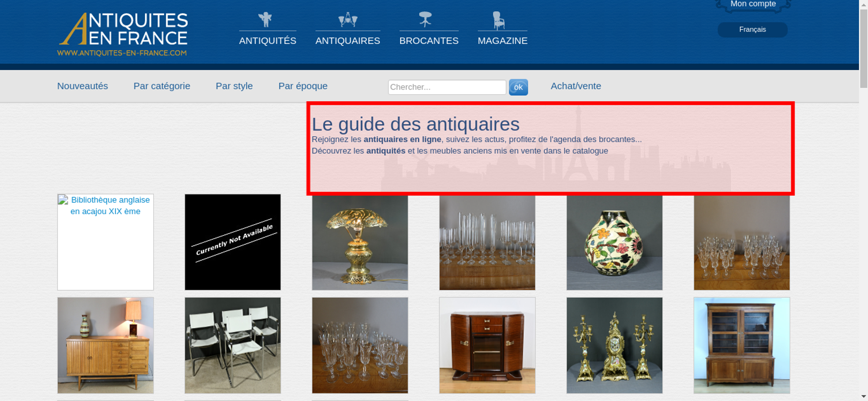The width and height of the screenshot is (868, 401).
Task: Click the ok search button
Action: pos(518,87)
